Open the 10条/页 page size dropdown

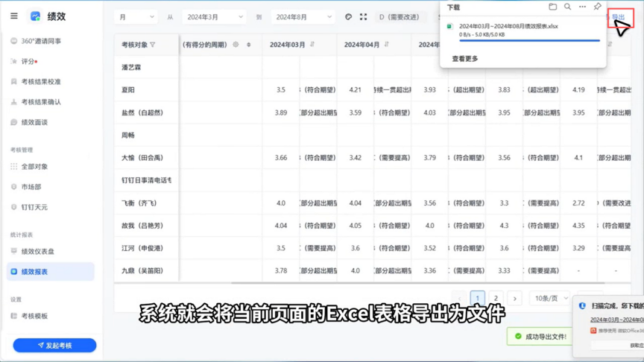[x=549, y=299]
